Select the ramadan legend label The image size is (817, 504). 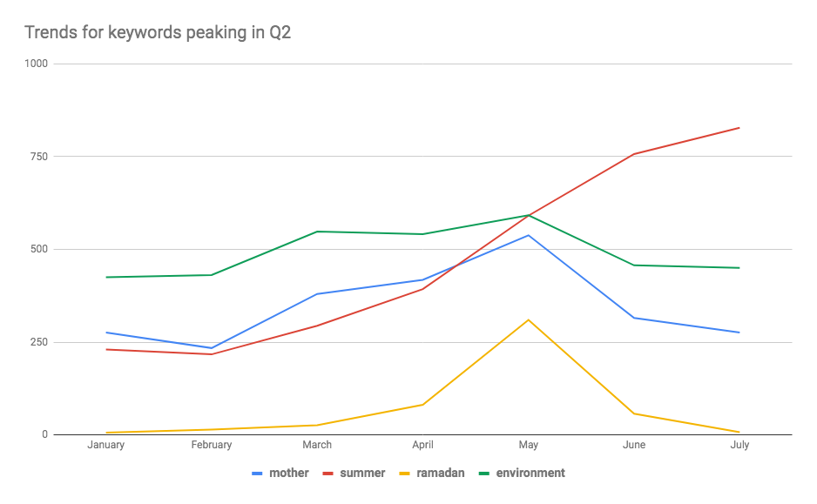coord(440,474)
